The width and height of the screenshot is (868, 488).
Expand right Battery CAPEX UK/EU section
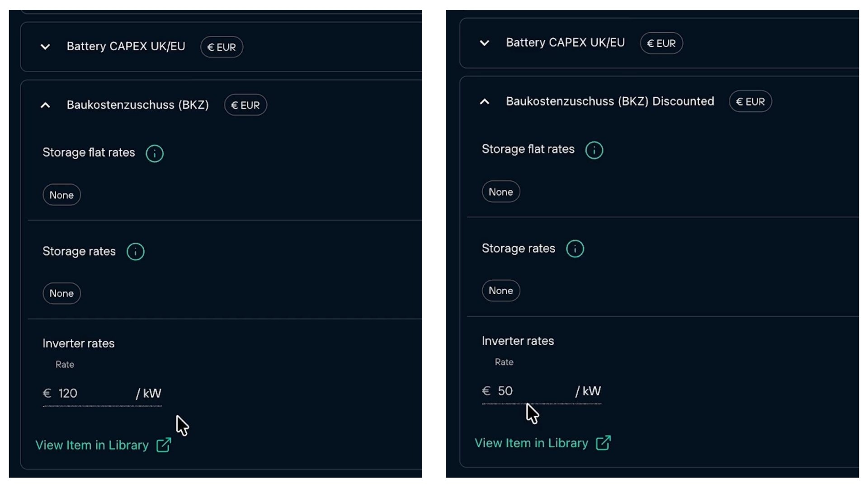click(484, 43)
